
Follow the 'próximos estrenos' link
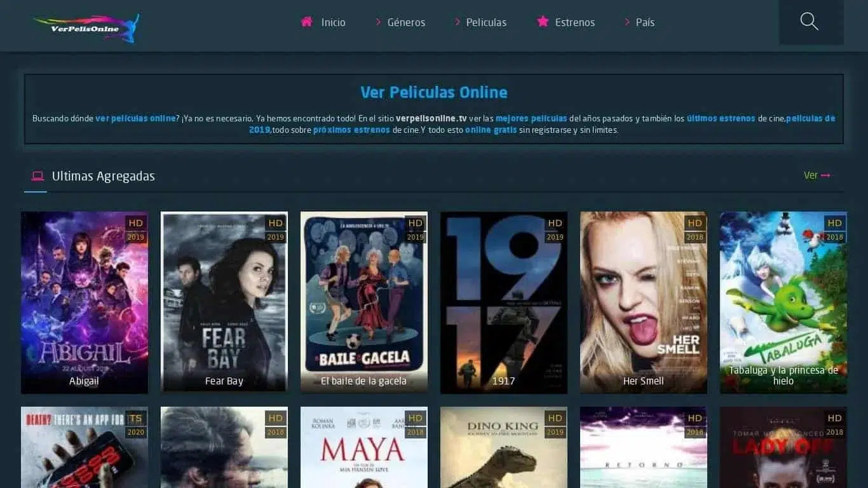351,130
